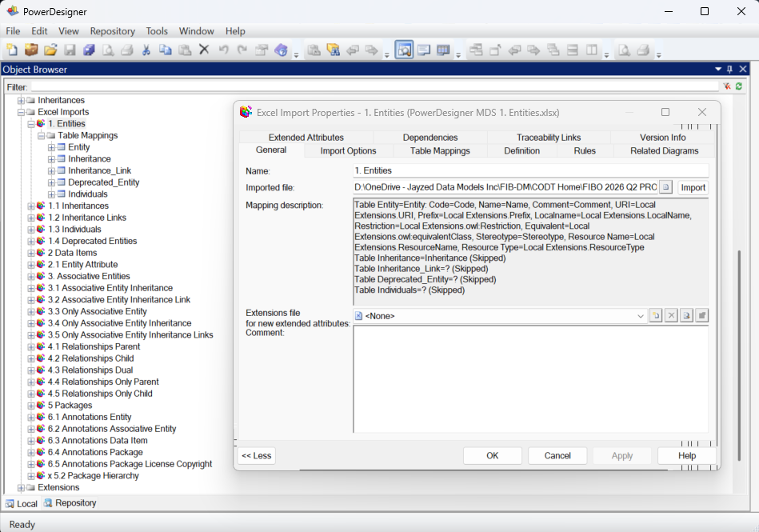Click the OK button
The height and width of the screenshot is (532, 759).
click(x=493, y=455)
